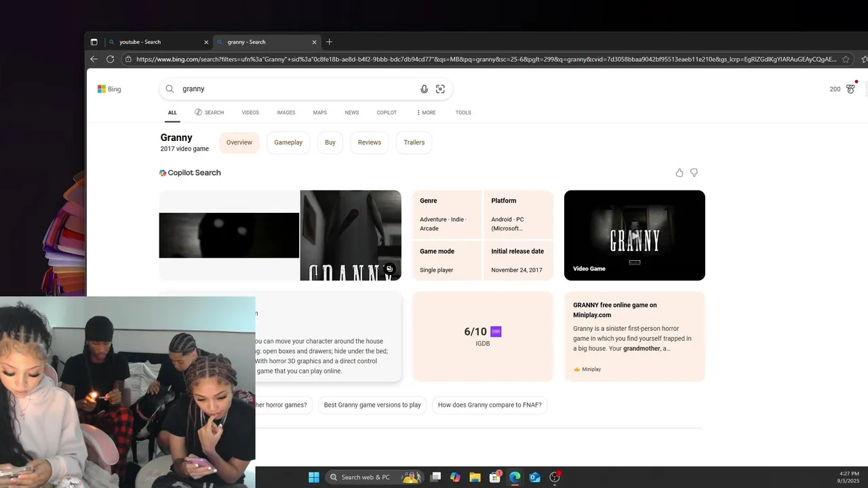Viewport: 868px width, 488px height.
Task: Select the Reviews pill
Action: [370, 142]
